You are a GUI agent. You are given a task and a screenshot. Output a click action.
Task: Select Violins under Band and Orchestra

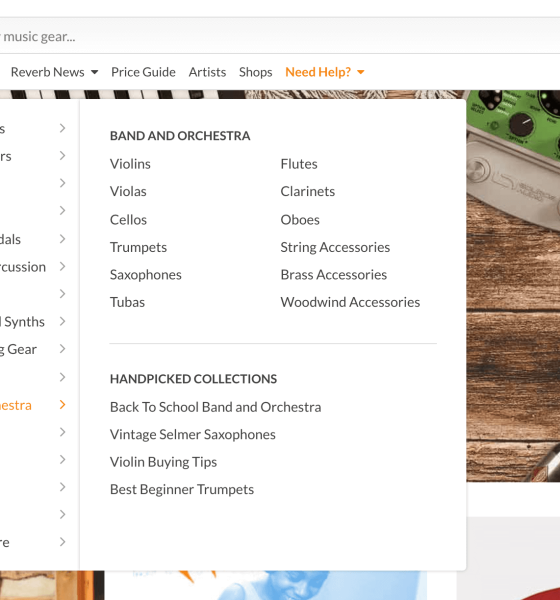coord(130,164)
